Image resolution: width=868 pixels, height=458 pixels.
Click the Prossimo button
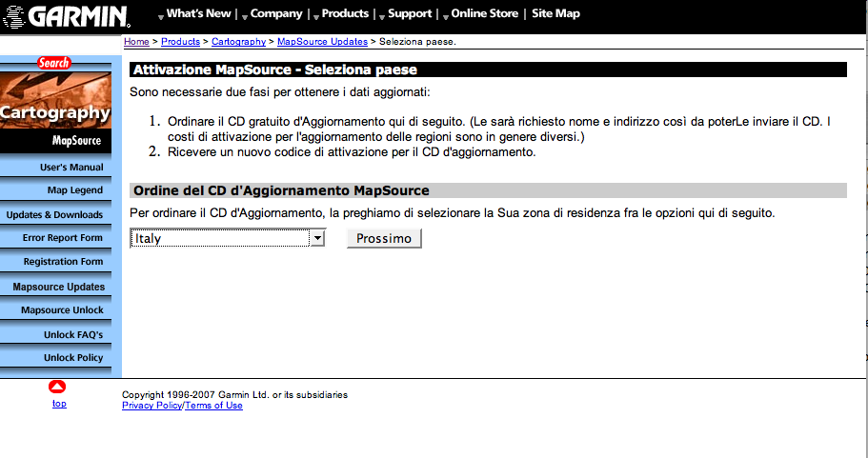tap(384, 238)
